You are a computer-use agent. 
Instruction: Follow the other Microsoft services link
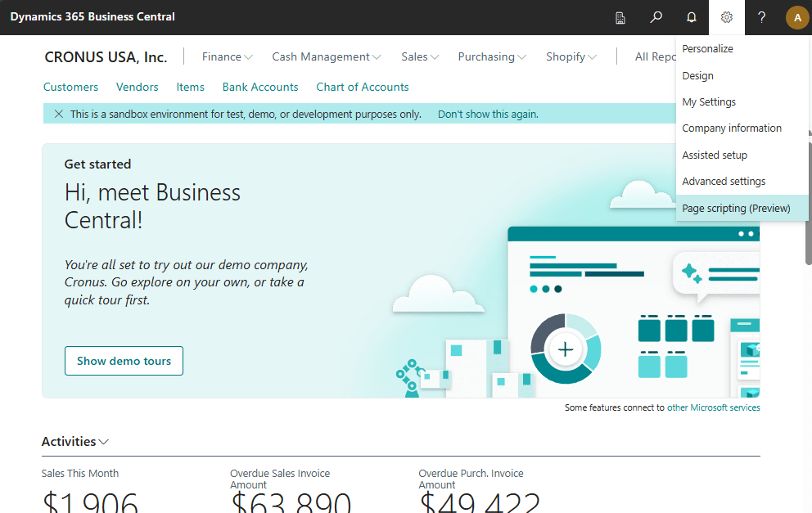pos(713,407)
